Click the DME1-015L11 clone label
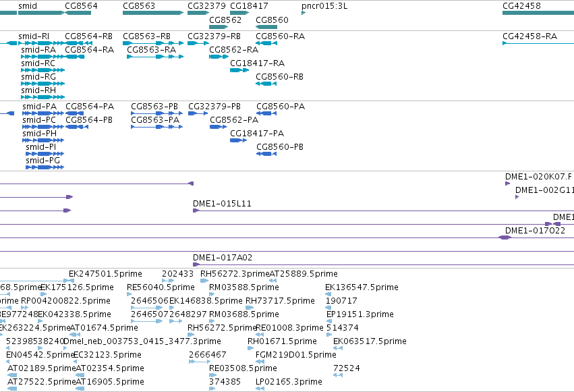 click(222, 204)
